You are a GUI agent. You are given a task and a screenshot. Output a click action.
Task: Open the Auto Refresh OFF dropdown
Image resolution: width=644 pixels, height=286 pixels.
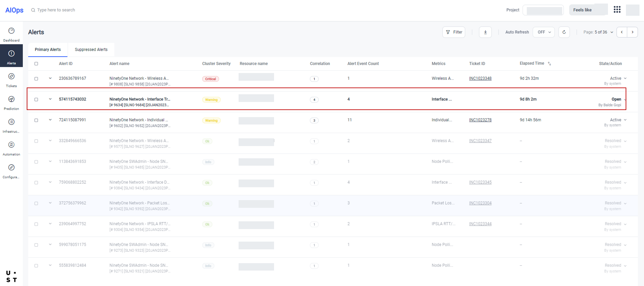(544, 32)
